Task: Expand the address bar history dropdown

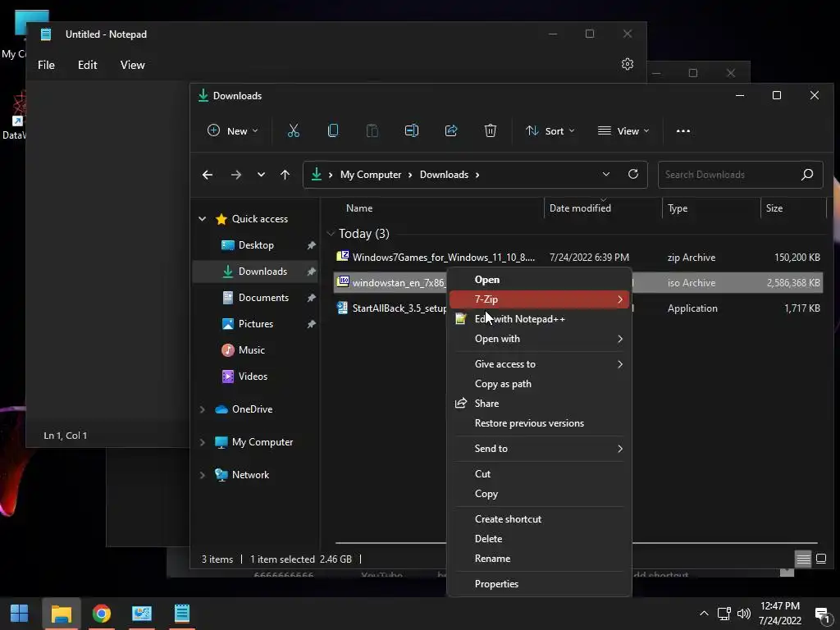Action: [x=606, y=174]
